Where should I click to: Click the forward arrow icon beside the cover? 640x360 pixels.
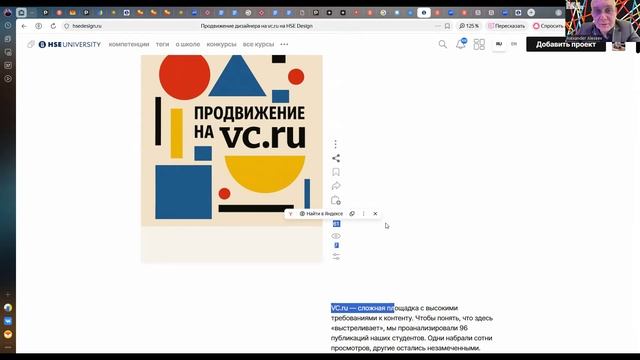tap(336, 186)
